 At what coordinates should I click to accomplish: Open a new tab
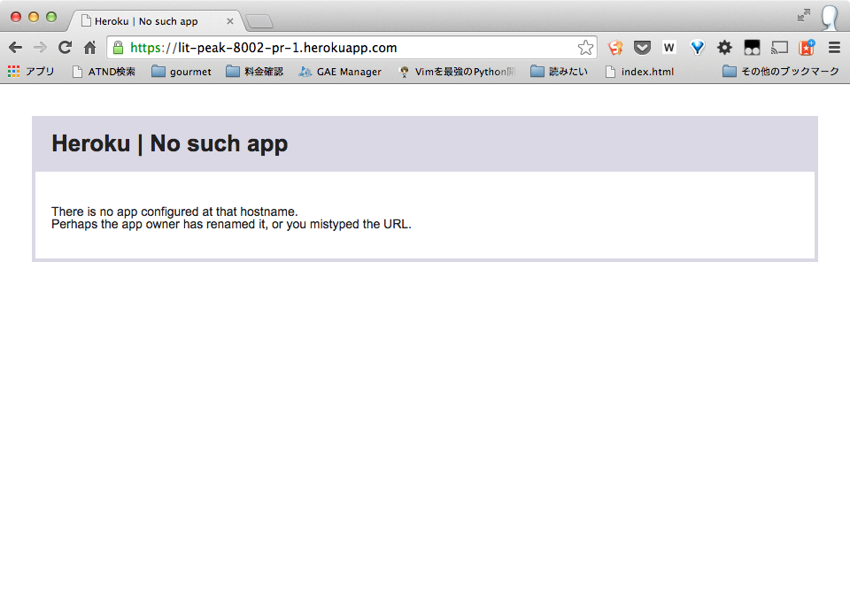pos(259,21)
